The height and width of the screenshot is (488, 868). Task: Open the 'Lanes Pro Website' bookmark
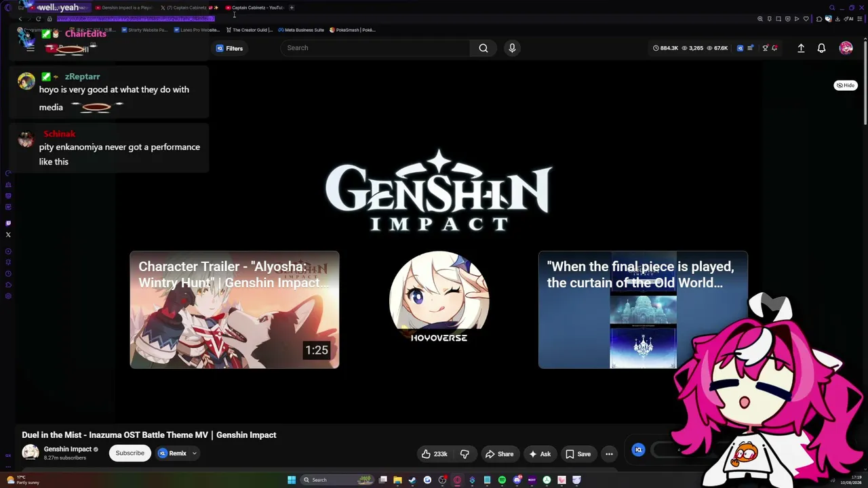197,30
